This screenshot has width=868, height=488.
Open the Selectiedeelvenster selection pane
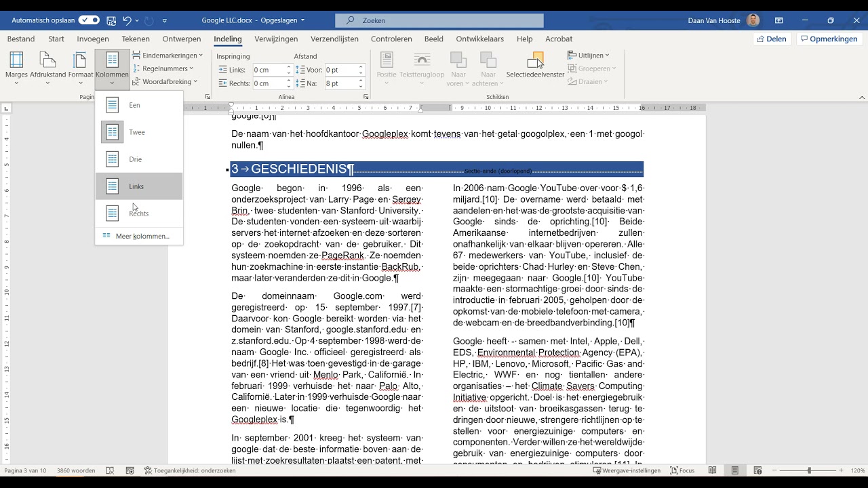coord(536,65)
